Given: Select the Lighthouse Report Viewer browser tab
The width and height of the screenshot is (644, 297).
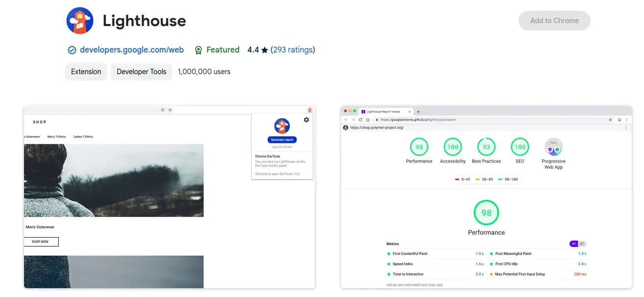Looking at the screenshot, I should point(386,111).
